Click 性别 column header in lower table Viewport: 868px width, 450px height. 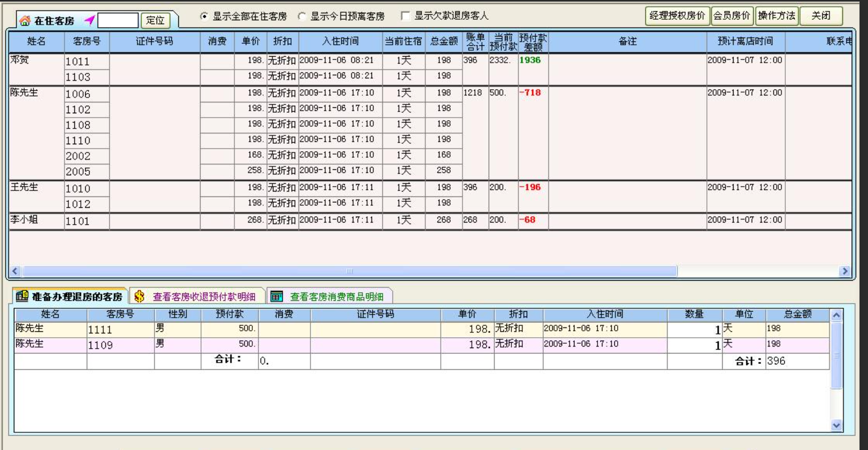(178, 314)
